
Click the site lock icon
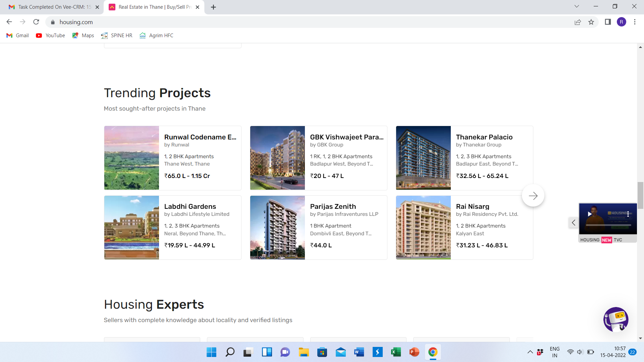tap(53, 22)
